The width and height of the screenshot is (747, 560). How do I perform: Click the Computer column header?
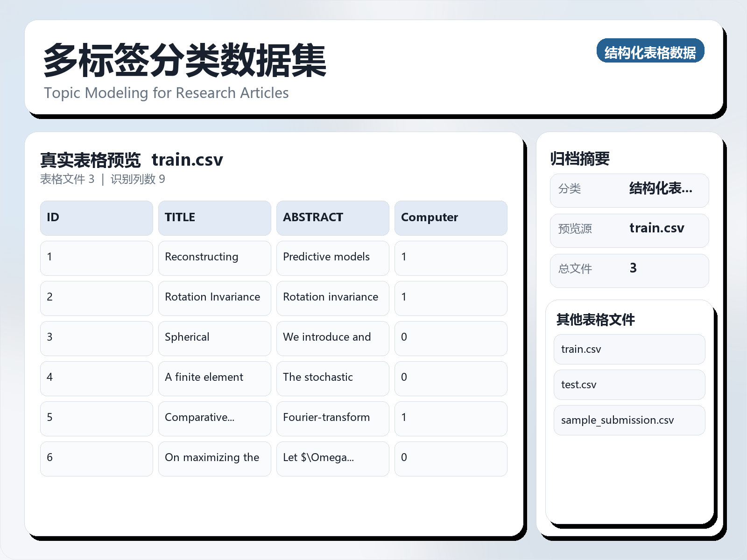pyautogui.click(x=451, y=217)
